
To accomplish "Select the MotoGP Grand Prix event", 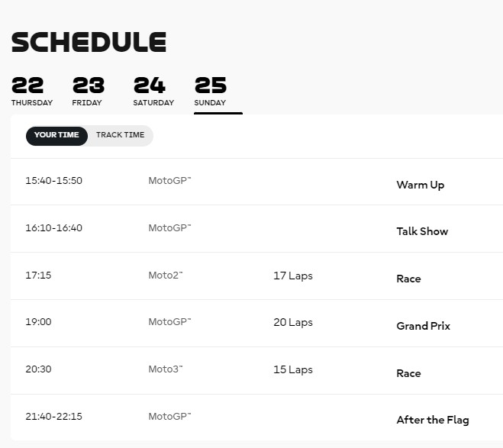I will 423,326.
